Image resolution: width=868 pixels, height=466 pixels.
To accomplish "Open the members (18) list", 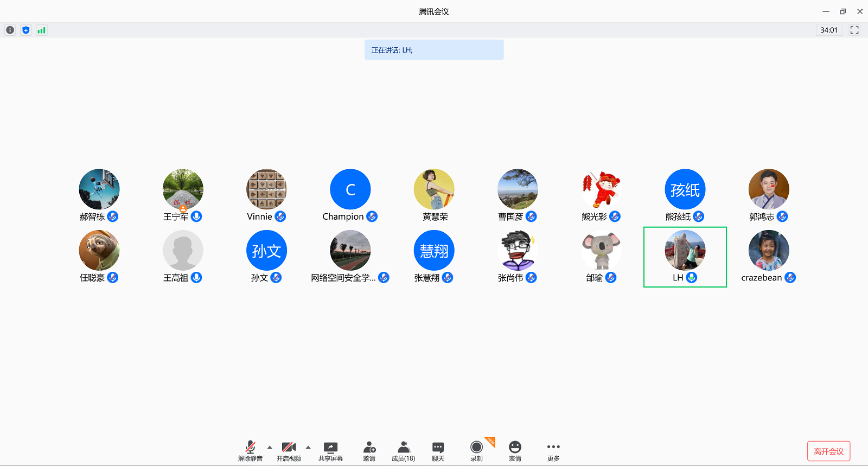I will tap(403, 451).
